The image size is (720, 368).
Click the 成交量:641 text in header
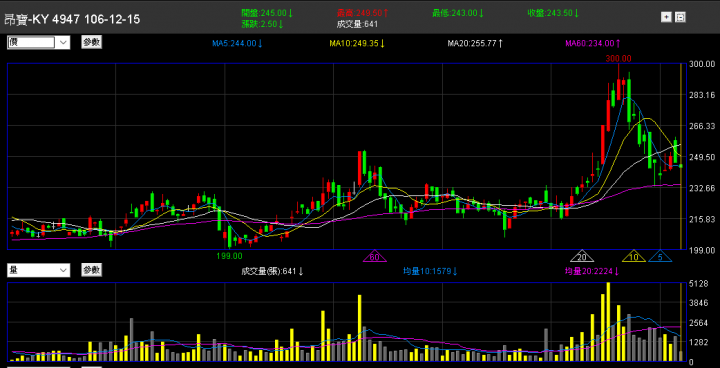pyautogui.click(x=357, y=24)
